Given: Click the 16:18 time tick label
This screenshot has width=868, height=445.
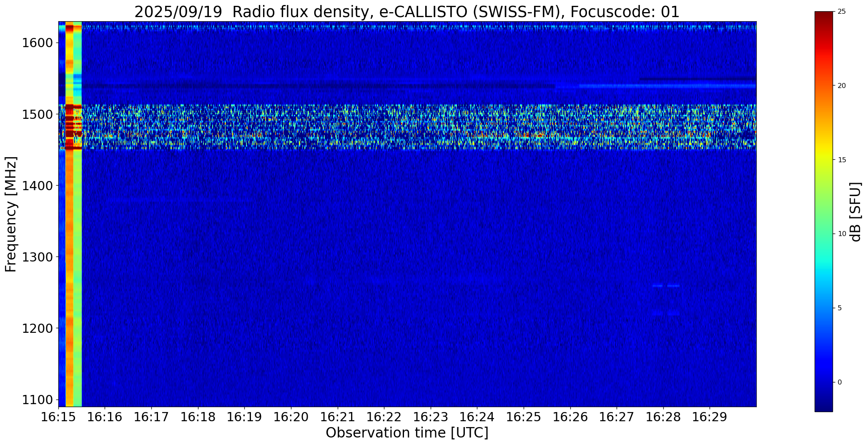Looking at the screenshot, I should pos(198,417).
